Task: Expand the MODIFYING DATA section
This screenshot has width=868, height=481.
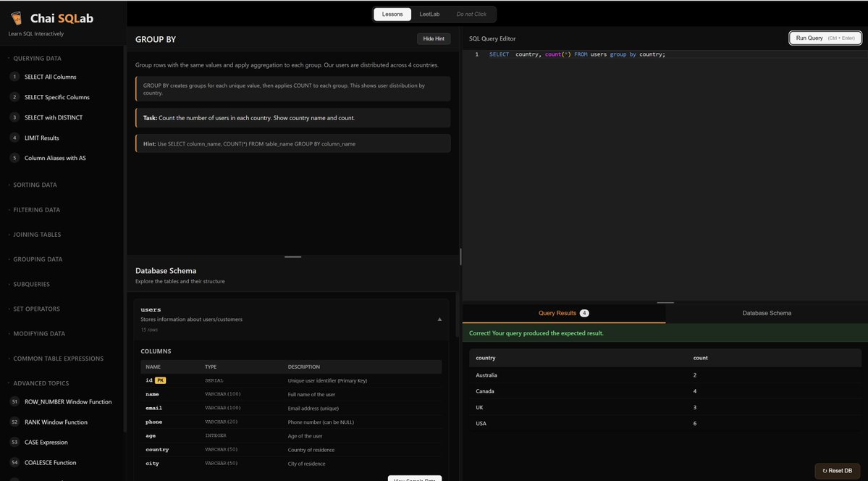Action: [39, 334]
